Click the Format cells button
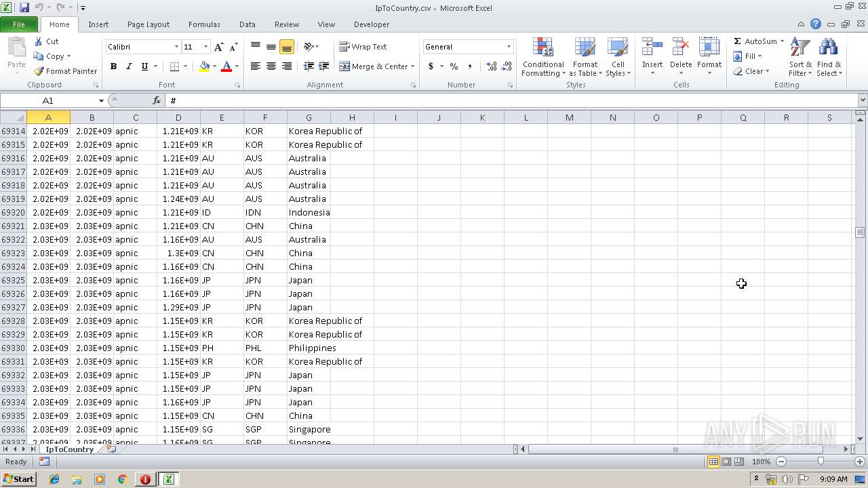Image resolution: width=868 pixels, height=488 pixels. tap(709, 57)
